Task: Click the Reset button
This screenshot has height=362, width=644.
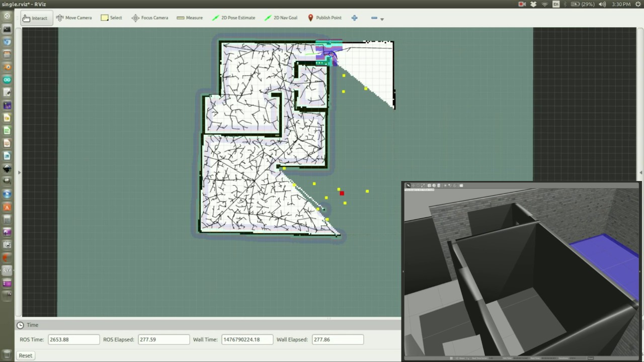Action: 25,355
